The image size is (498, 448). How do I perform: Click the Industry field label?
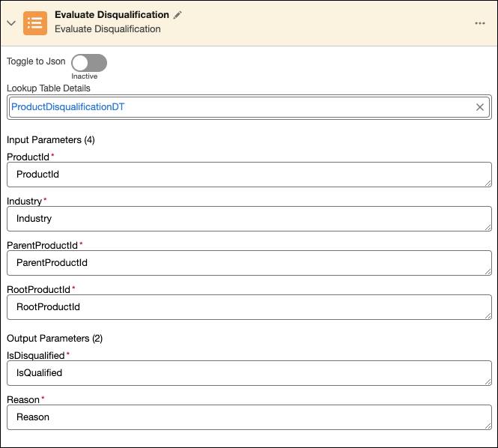(x=25, y=201)
